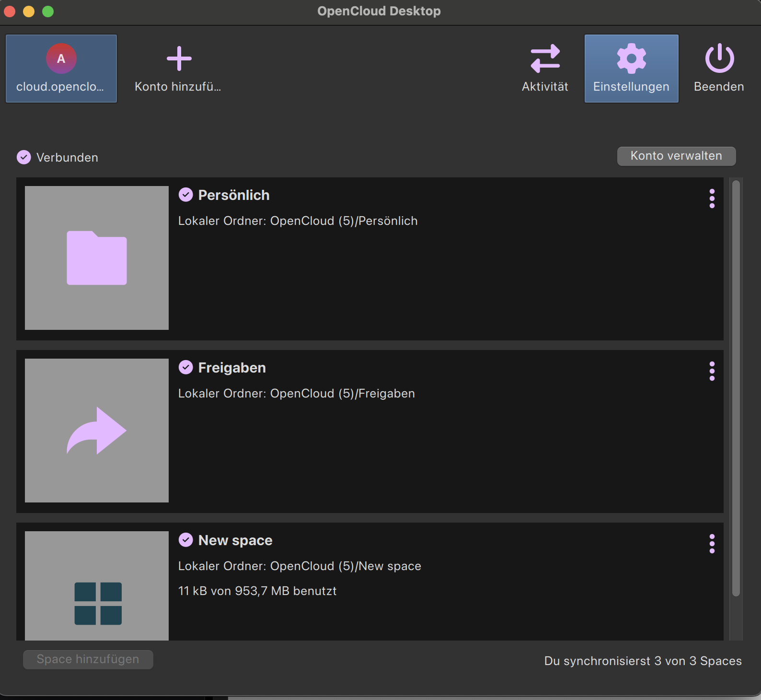The height and width of the screenshot is (700, 761).
Task: Minimize the window with yellow button
Action: (x=29, y=12)
